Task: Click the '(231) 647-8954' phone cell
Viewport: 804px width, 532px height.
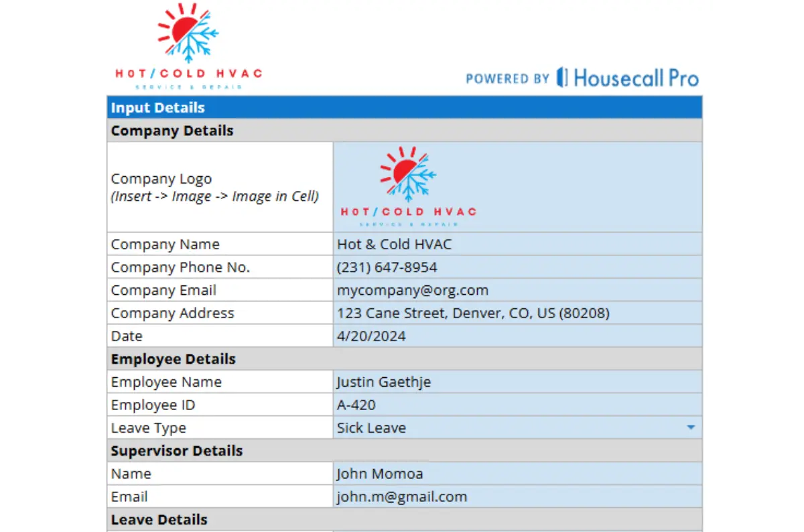Action: [x=517, y=267]
